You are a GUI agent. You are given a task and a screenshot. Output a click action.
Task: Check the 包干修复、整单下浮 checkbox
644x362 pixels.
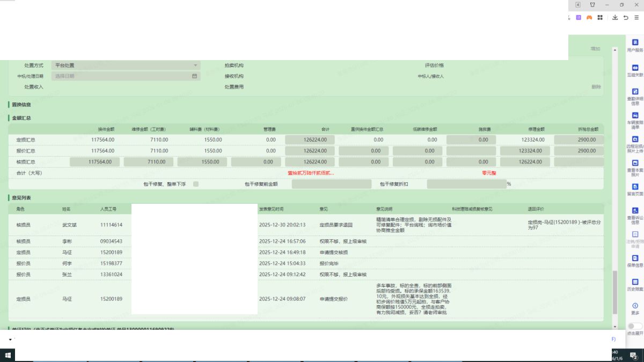196,184
